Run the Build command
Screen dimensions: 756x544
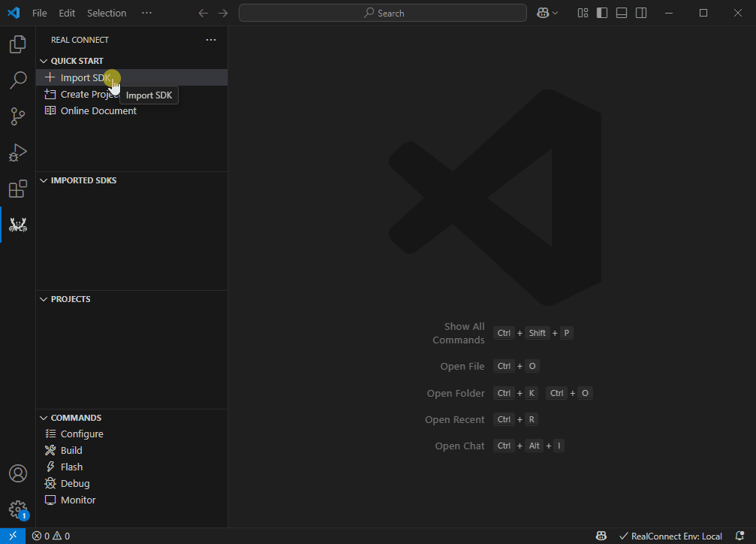coord(131,450)
